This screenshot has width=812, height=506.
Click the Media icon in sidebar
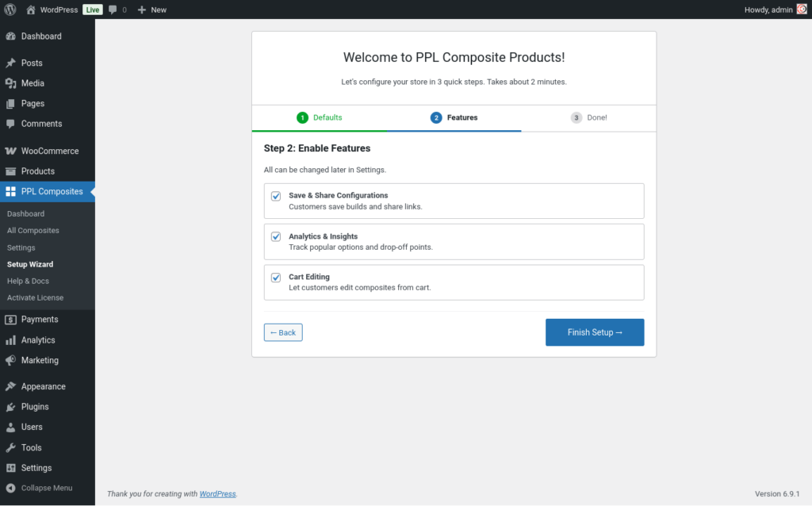[x=10, y=82]
